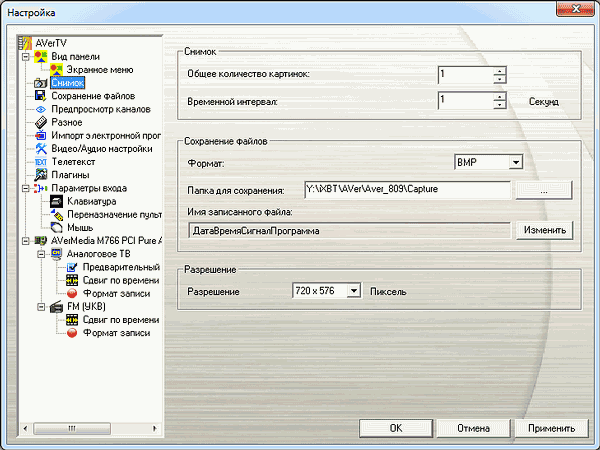The image size is (600, 450).
Task: Open the Разрешение 720 x 576 dropdown
Action: coord(354,291)
